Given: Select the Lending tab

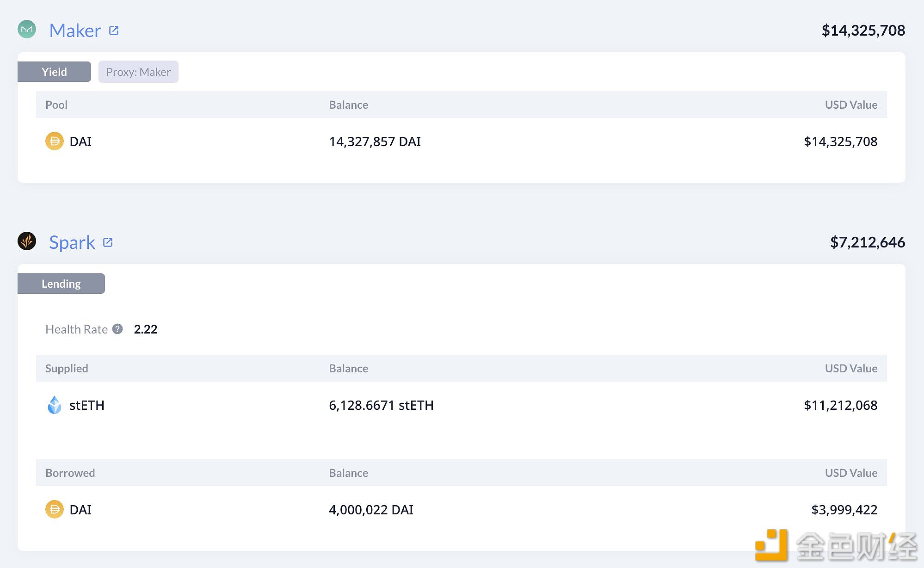Looking at the screenshot, I should pos(61,284).
